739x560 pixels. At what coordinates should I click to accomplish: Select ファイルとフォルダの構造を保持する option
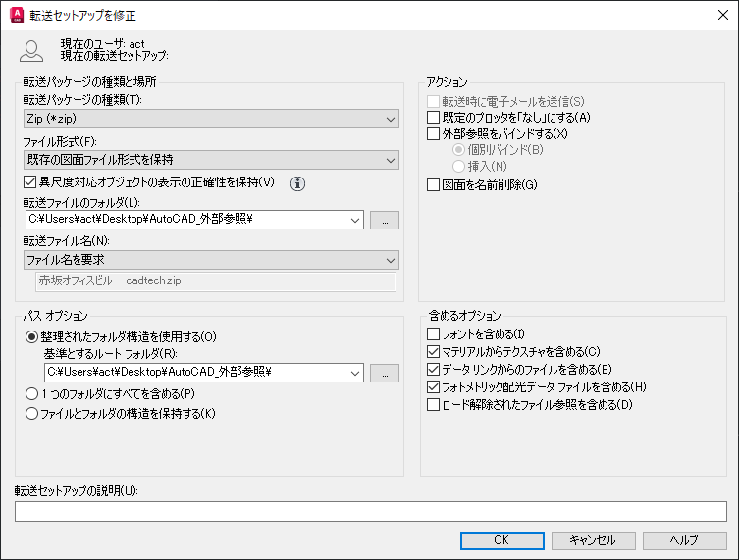click(31, 414)
